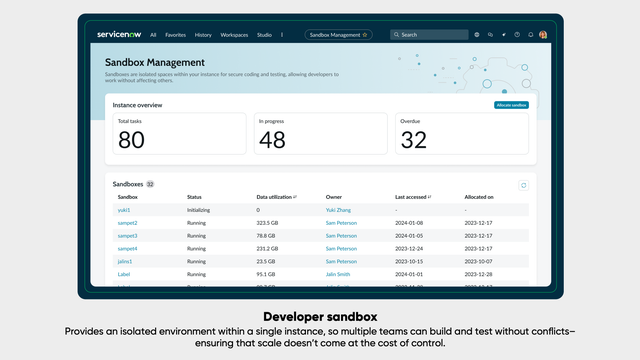Click the Sandbox column header

tap(128, 197)
